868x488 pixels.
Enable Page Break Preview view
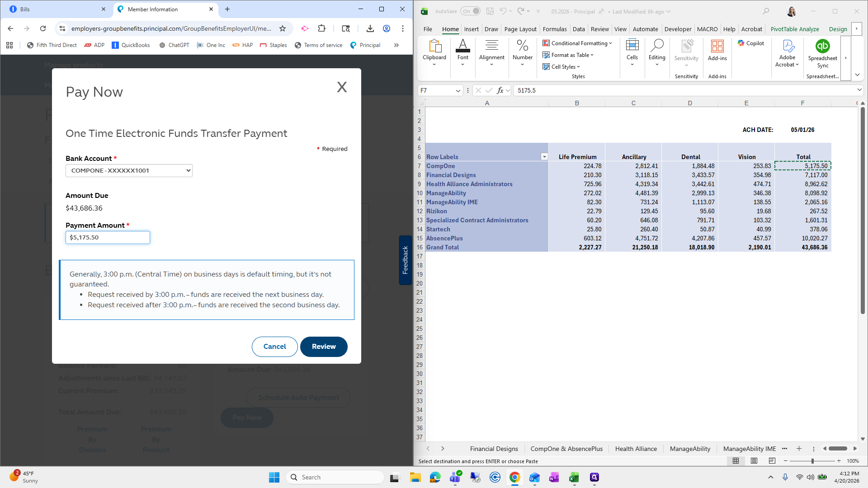click(x=772, y=461)
